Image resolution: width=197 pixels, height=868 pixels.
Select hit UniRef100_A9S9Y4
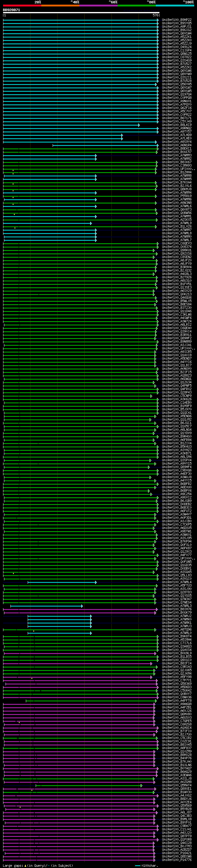pyautogui.click(x=177, y=142)
